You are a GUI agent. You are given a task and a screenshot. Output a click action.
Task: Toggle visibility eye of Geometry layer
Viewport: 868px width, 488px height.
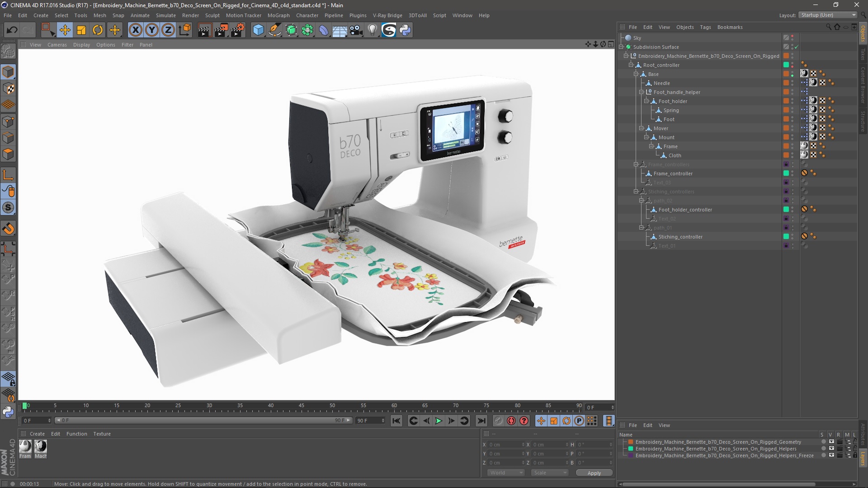(831, 442)
